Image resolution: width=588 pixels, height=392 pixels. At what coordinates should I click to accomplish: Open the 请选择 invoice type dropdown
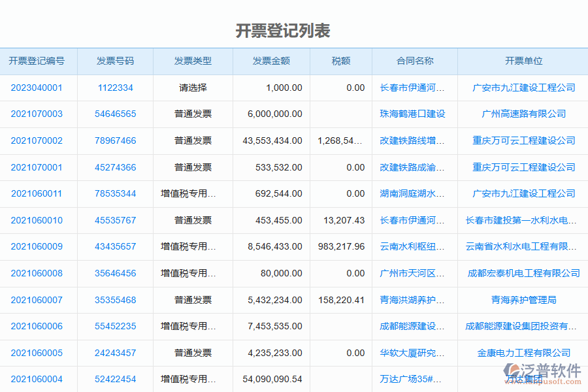[192, 88]
